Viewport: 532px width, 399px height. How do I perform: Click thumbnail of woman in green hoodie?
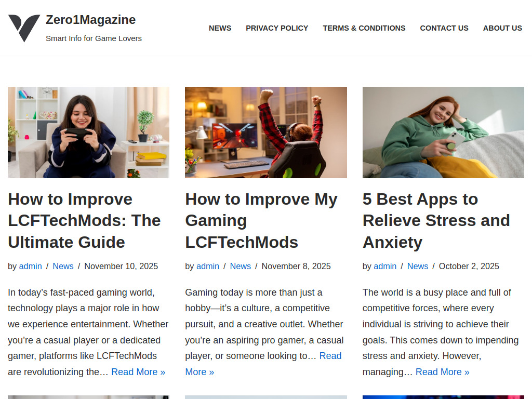(443, 132)
